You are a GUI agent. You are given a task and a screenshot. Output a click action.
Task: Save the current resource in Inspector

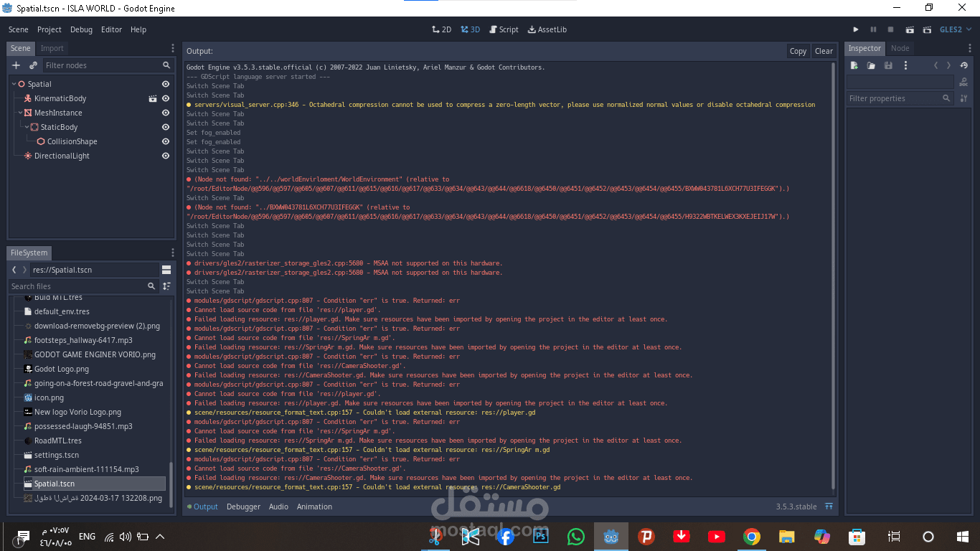point(888,65)
